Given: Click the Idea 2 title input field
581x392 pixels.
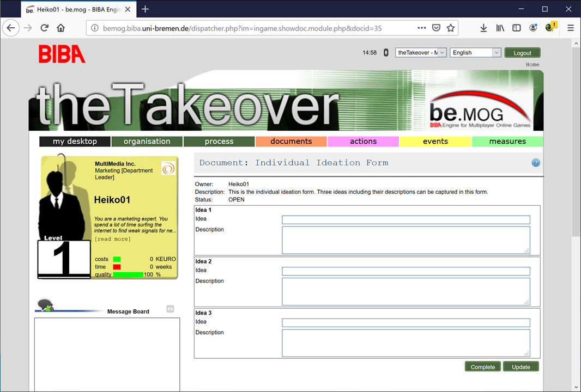Looking at the screenshot, I should click(x=406, y=271).
